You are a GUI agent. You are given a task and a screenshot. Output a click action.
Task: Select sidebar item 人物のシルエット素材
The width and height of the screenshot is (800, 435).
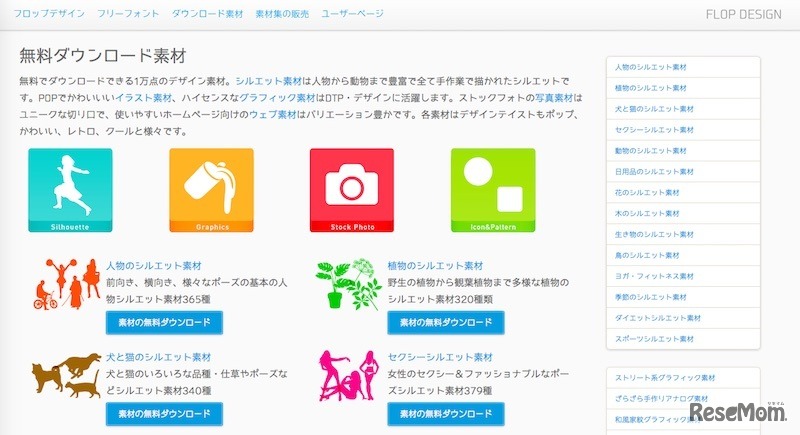683,67
